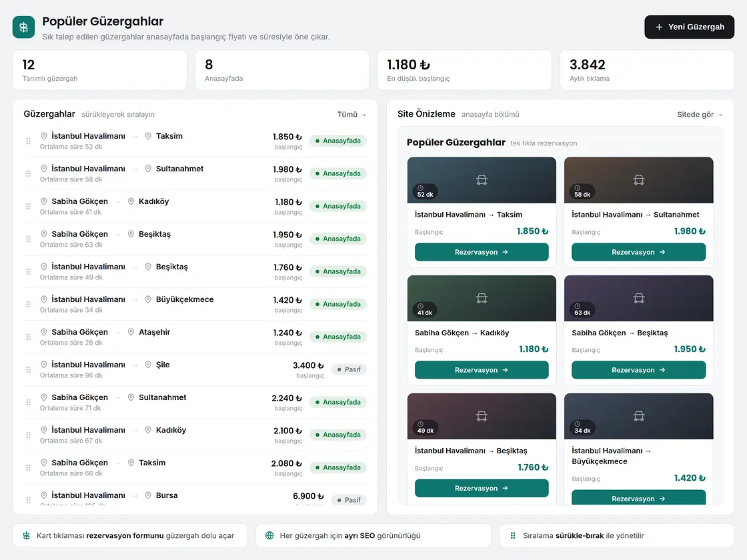Open the Aylık tıklama stat card

tap(647, 70)
